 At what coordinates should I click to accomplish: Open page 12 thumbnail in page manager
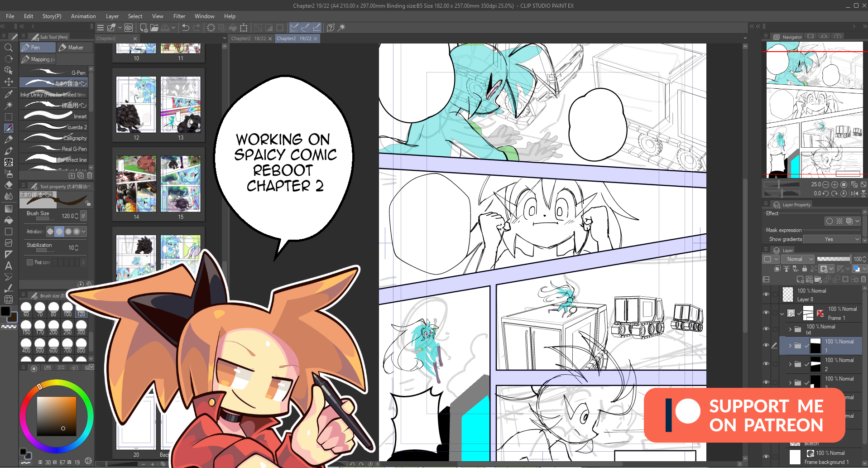click(x=136, y=105)
